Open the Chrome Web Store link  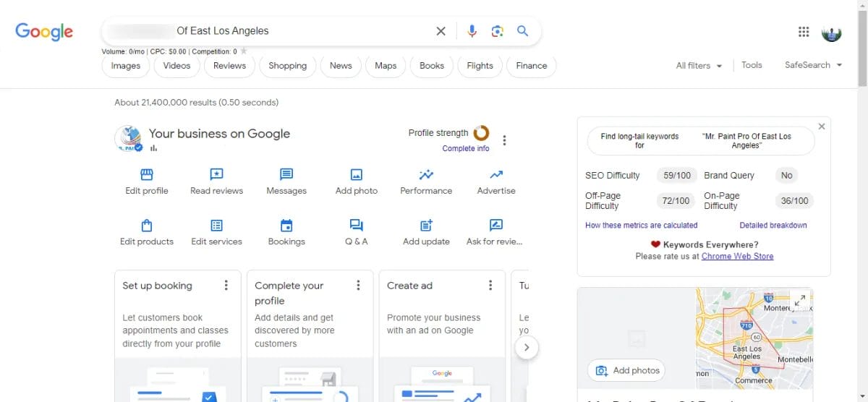pyautogui.click(x=737, y=256)
